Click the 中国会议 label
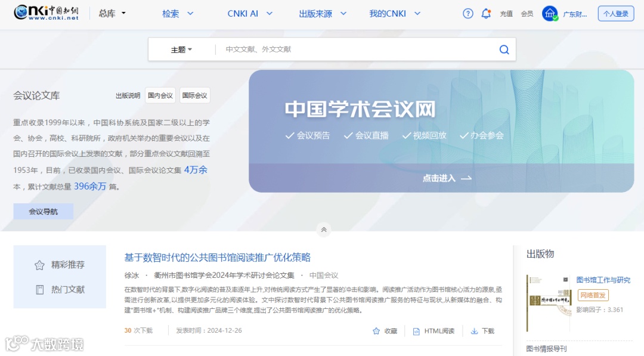The image size is (644, 356). click(x=324, y=275)
